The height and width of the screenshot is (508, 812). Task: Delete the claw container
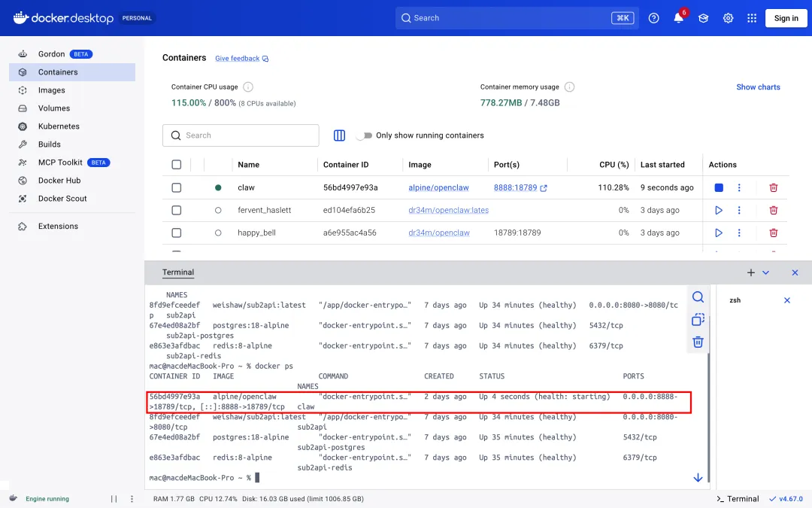click(x=773, y=187)
